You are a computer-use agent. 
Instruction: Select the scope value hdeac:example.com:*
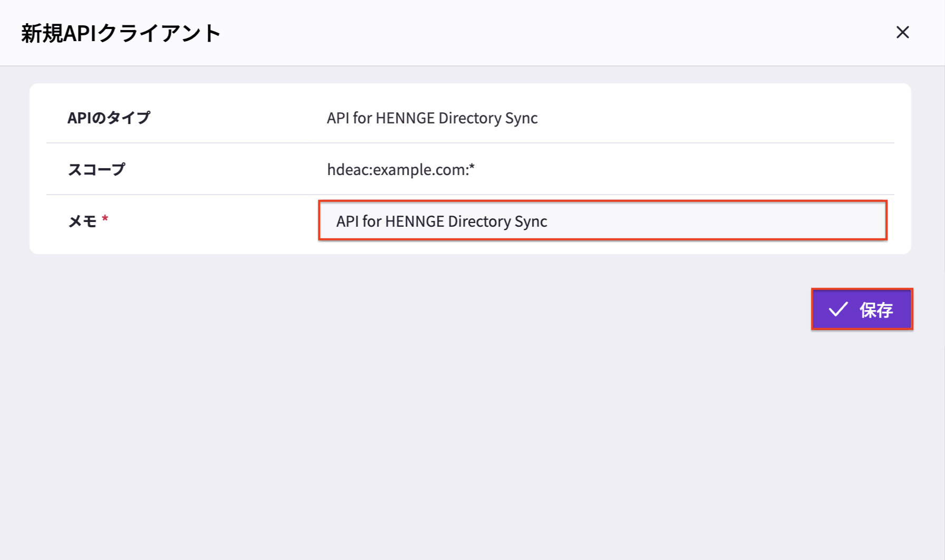tap(401, 169)
